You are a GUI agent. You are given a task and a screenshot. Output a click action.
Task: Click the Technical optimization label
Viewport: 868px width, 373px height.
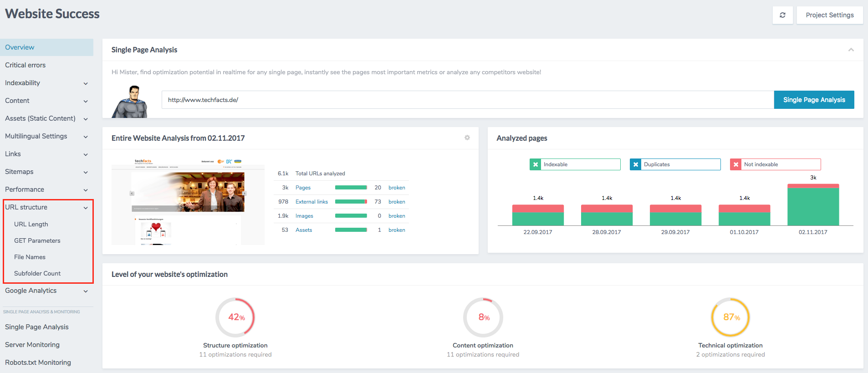[x=730, y=346]
